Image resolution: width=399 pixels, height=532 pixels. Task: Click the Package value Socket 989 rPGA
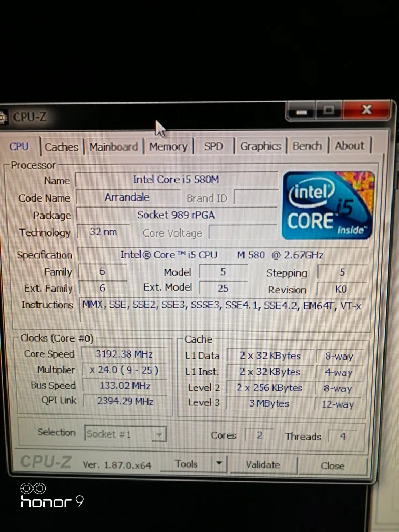[176, 215]
